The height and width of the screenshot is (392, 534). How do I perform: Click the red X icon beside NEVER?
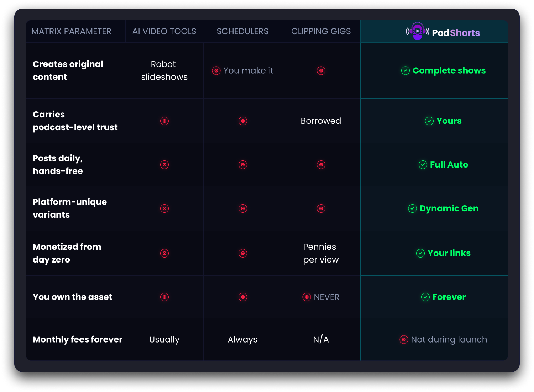pyautogui.click(x=307, y=297)
